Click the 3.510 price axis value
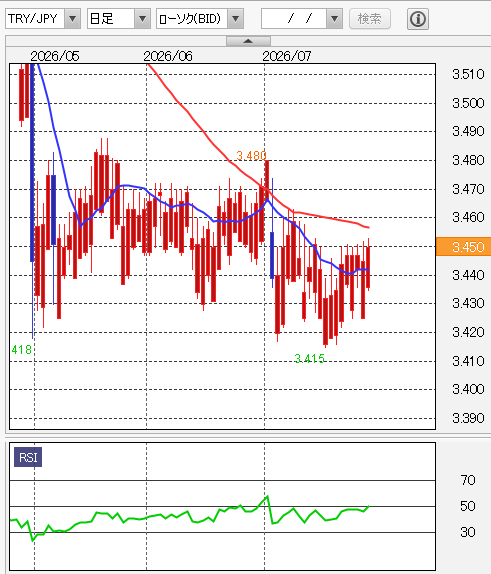 [468, 74]
